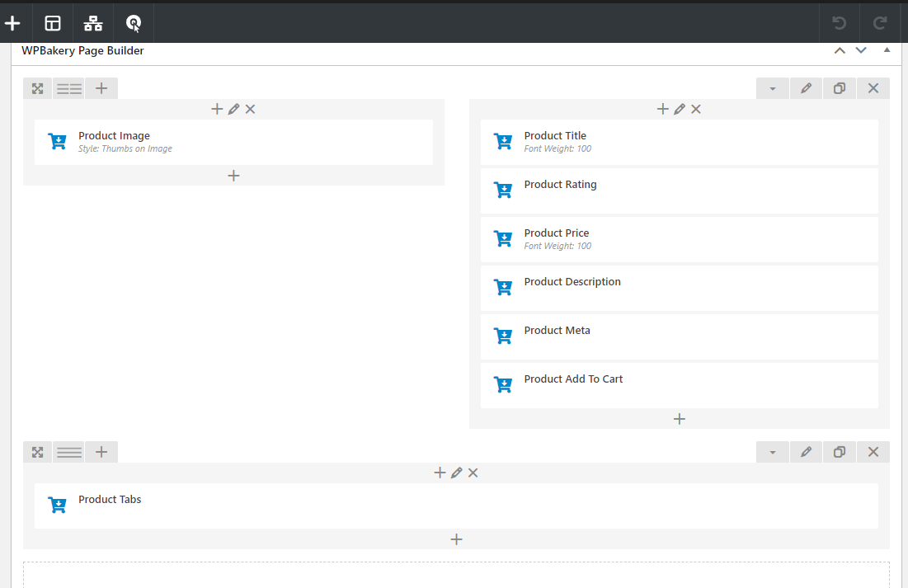Select the Product Rating element

680,191
